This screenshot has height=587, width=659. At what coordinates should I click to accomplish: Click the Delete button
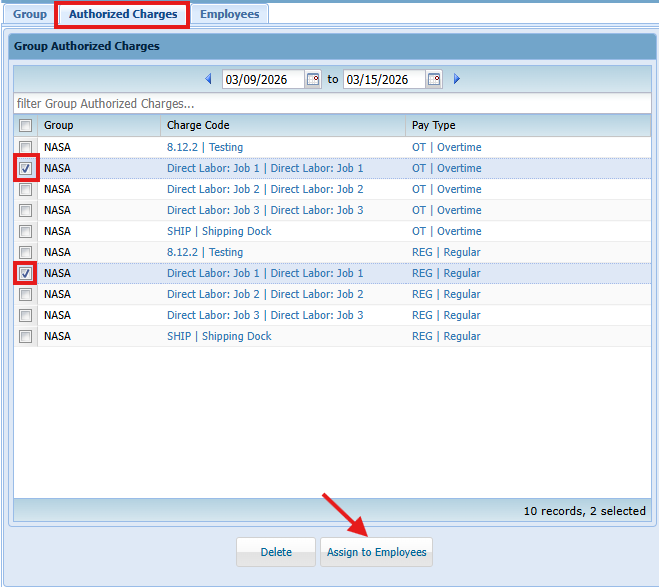(x=276, y=552)
